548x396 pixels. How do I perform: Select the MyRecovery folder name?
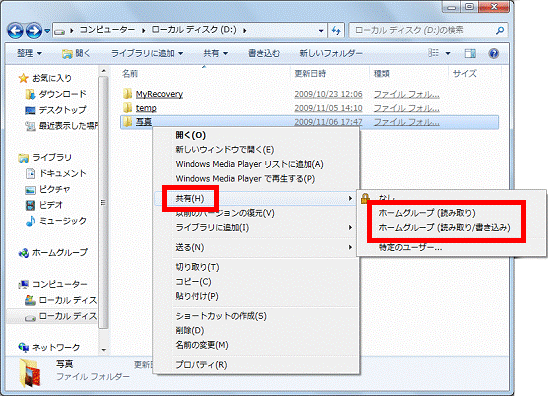pyautogui.click(x=159, y=94)
